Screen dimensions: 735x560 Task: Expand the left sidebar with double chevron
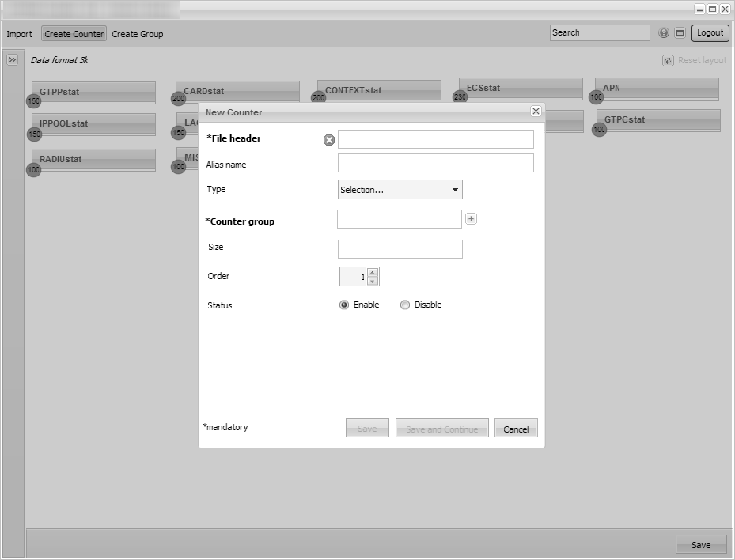[x=13, y=60]
